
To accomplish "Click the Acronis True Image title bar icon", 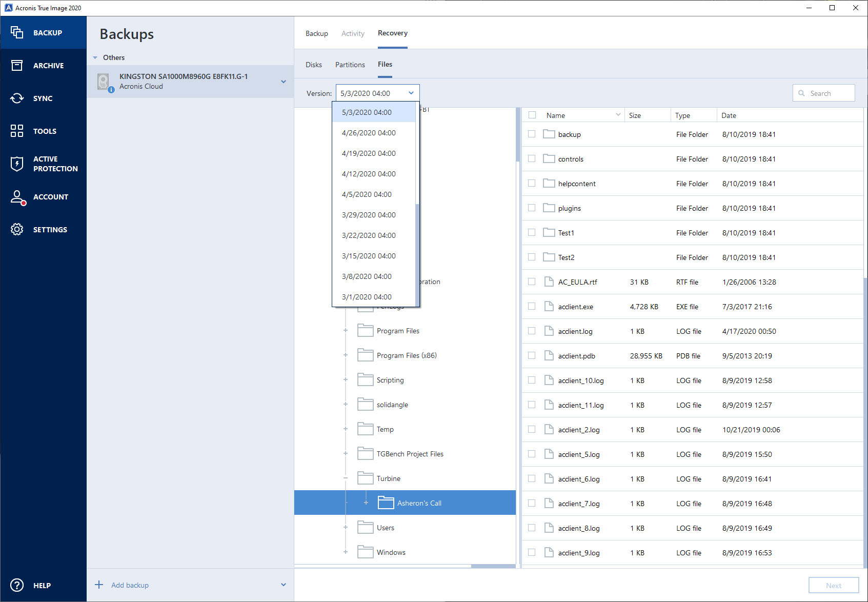I will point(8,8).
